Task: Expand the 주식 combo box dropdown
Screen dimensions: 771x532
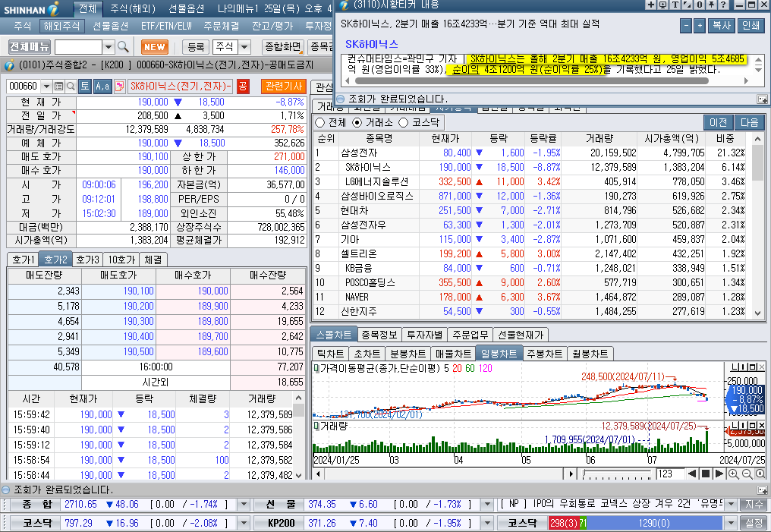Action: pos(244,47)
